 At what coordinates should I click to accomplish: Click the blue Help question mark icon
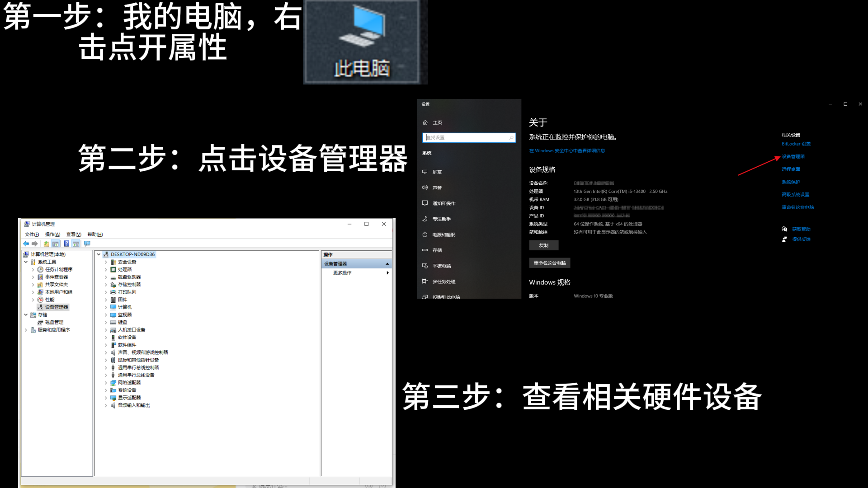[66, 244]
